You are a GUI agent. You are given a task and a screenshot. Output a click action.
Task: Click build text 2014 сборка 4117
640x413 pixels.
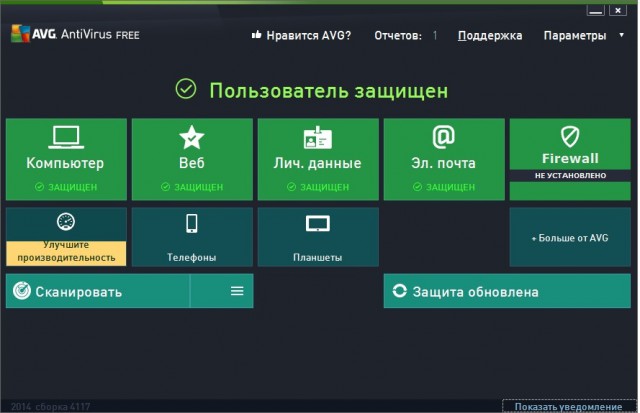pos(51,406)
